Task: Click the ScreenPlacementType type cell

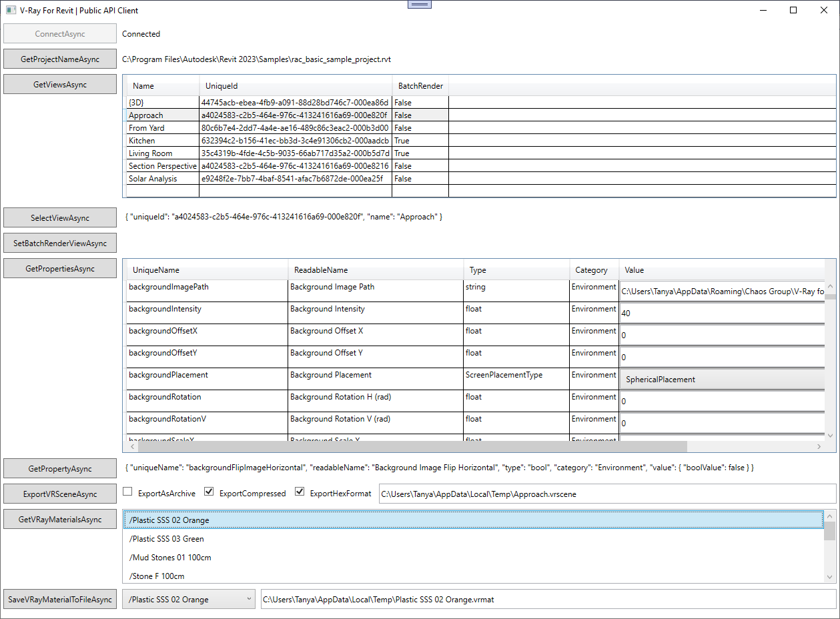Action: [516, 379]
